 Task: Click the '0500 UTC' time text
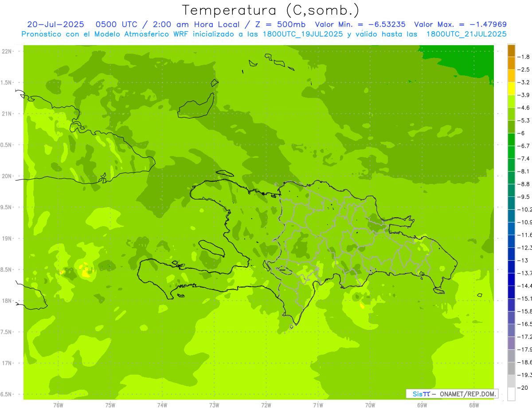[x=116, y=24]
